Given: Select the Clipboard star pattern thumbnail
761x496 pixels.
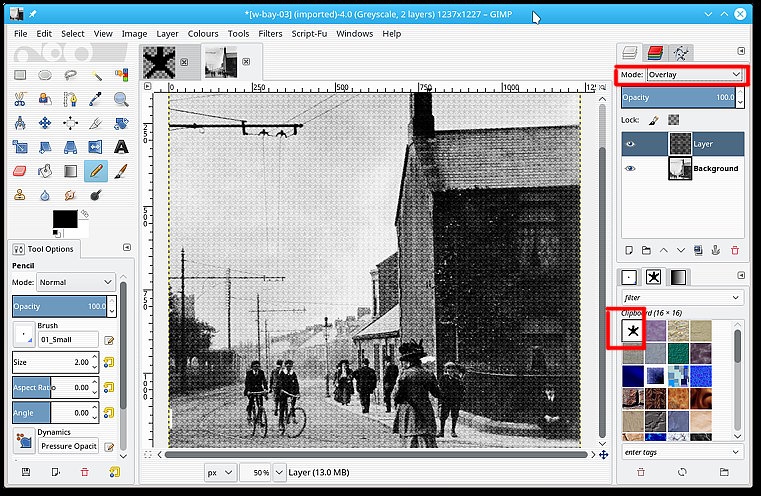Looking at the screenshot, I should click(x=632, y=329).
